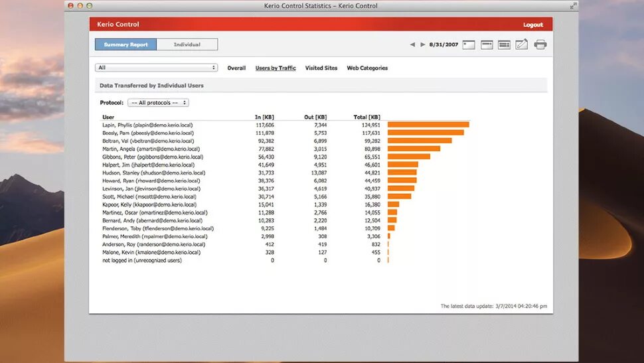This screenshot has height=363, width=644.
Task: Select user Martinez, Oscar
Action: [x=155, y=213]
